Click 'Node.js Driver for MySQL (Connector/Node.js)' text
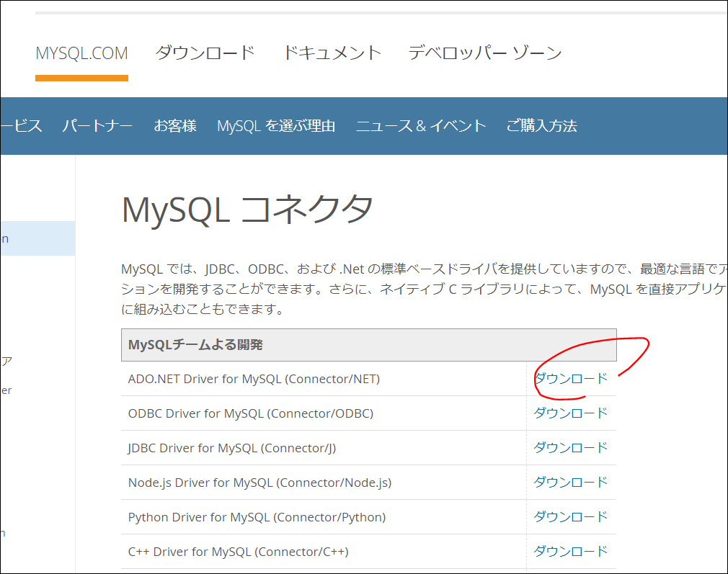The height and width of the screenshot is (574, 728). click(260, 483)
